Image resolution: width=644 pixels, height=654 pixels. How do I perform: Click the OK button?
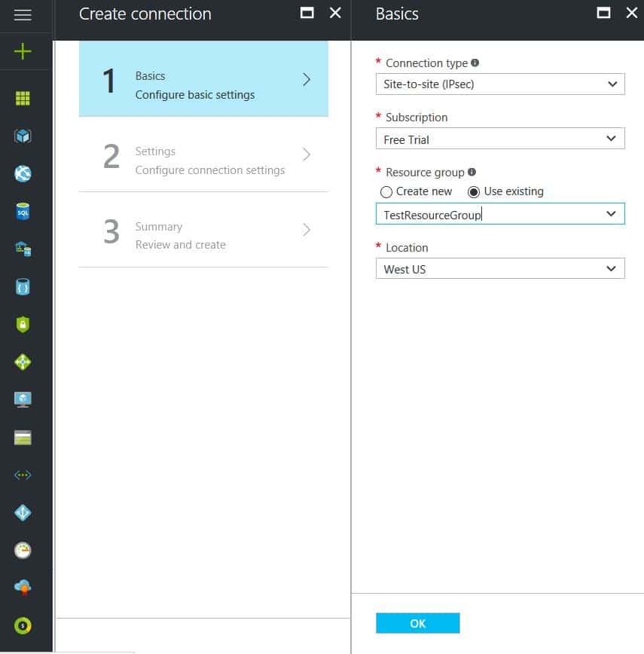point(417,623)
